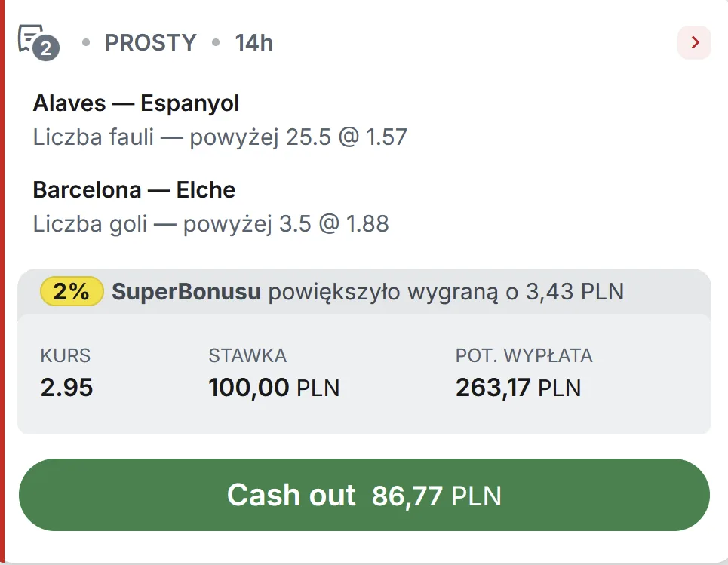Click the SuperBonusu bonus information banner
The width and height of the screenshot is (728, 565).
click(x=364, y=292)
